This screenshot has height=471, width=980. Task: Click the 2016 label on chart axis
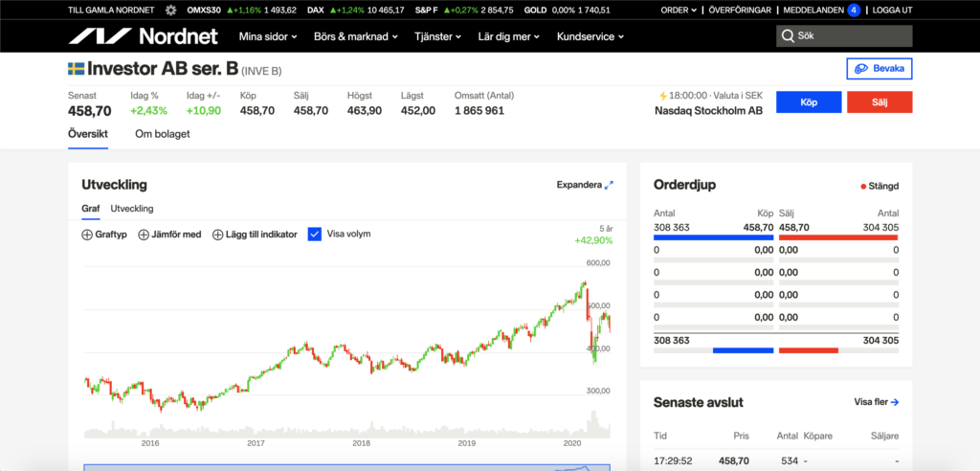coord(150,443)
